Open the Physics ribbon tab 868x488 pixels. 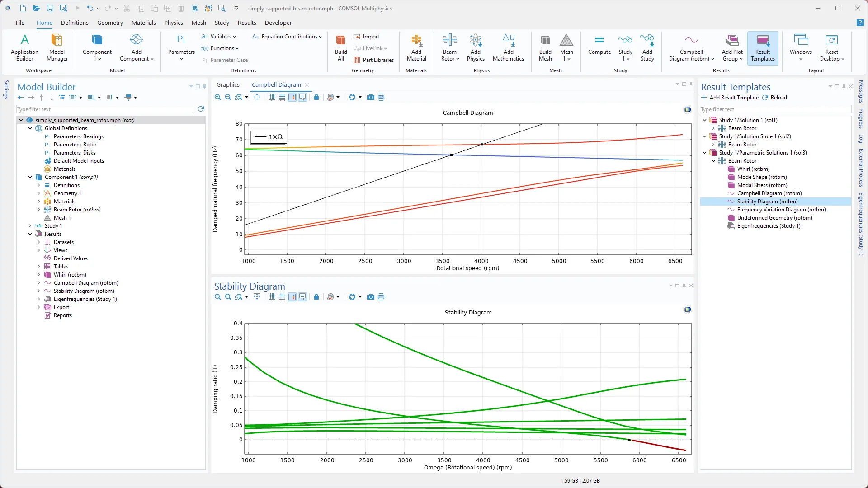coord(174,23)
